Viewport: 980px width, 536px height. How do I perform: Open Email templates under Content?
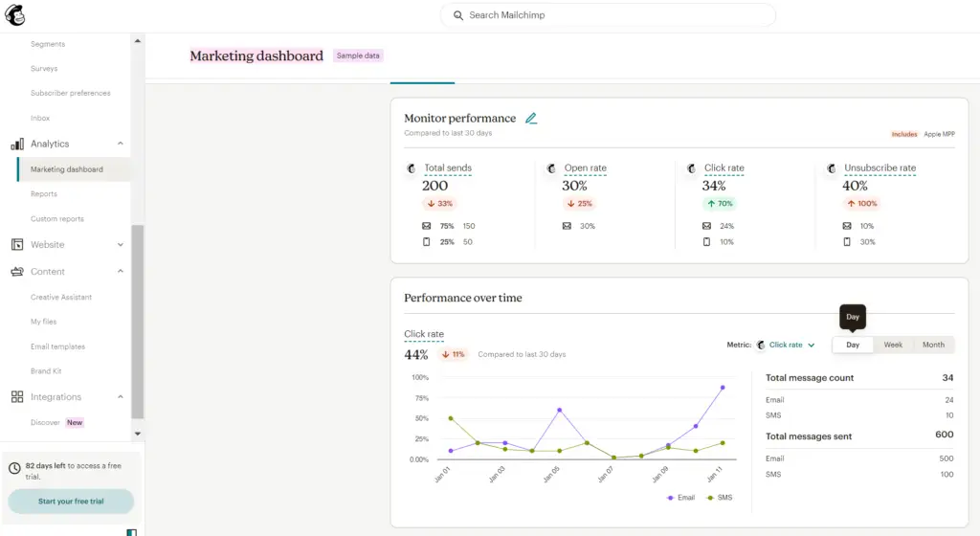pos(57,346)
